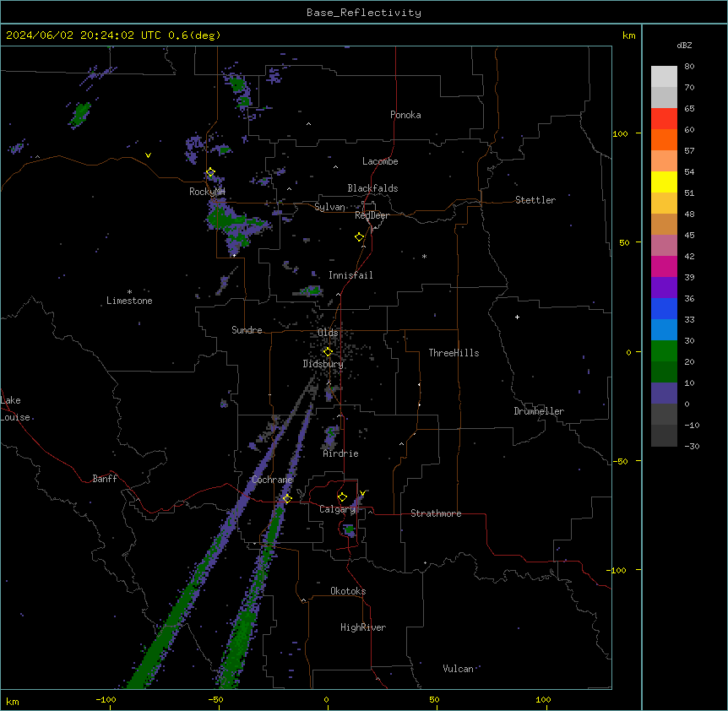Click the Okotoks city label

[x=348, y=591]
